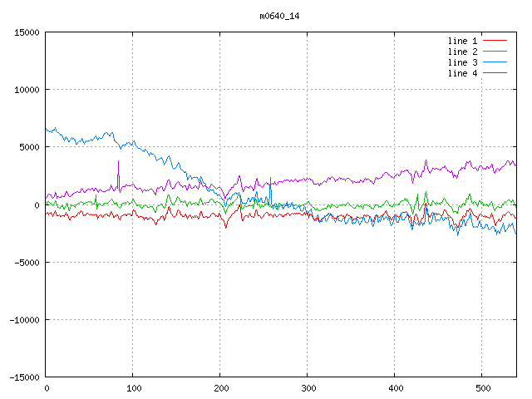Select the line 4 legend label
This screenshot has height=399, width=532.
[462, 73]
